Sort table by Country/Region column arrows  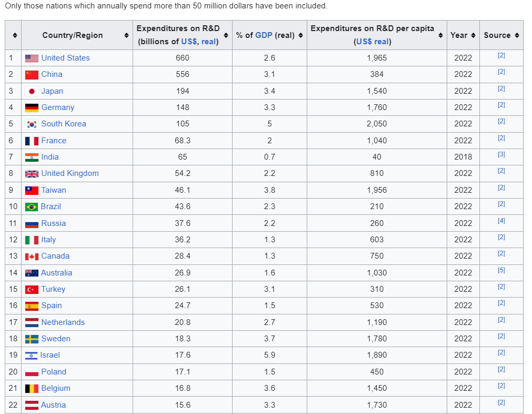(x=126, y=35)
